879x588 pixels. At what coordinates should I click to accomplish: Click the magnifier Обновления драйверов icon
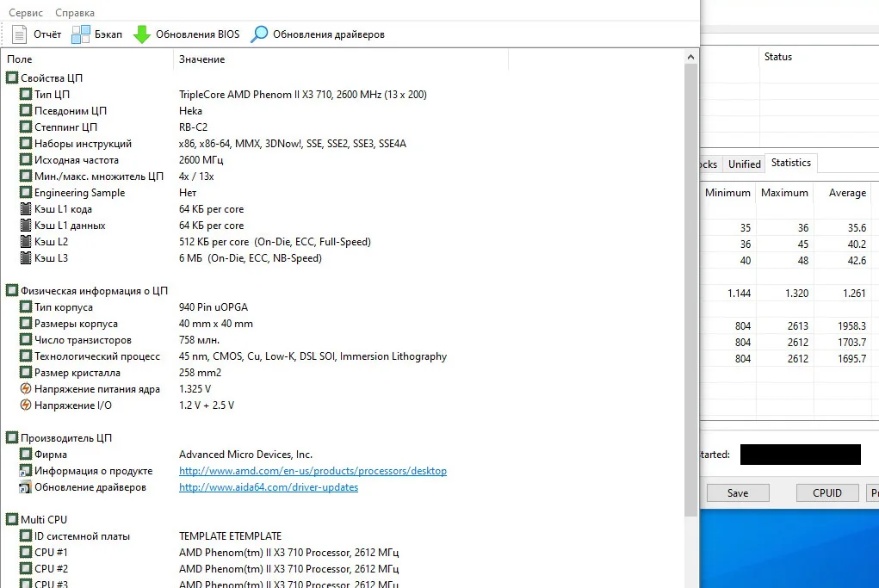259,34
